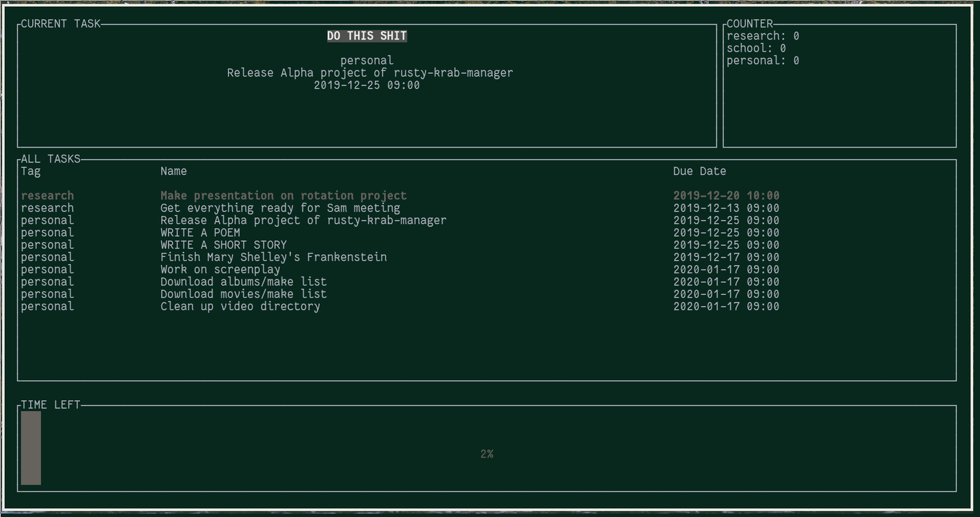
Task: Select 'Finish Mary Shelley's Frankenstein' task
Action: 400,257
